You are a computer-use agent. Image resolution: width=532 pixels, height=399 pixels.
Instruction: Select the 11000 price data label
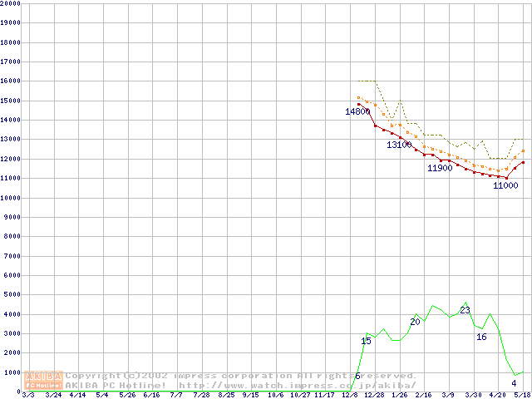[x=505, y=186]
